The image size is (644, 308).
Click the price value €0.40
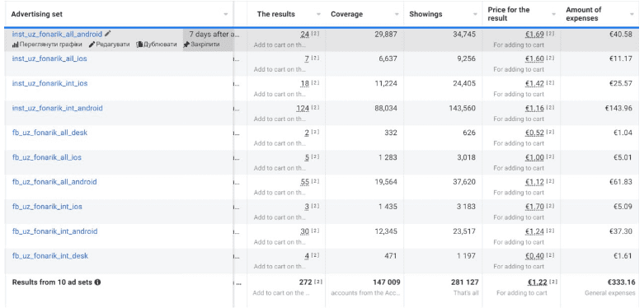point(534,256)
